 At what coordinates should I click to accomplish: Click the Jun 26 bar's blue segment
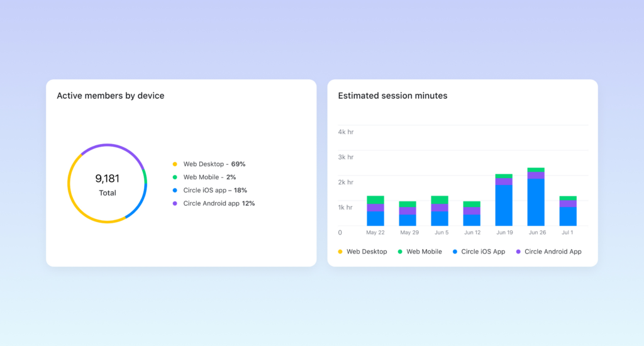(x=536, y=202)
